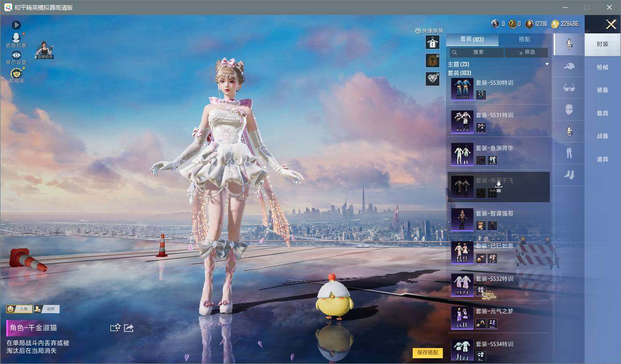Toggle the 入场 entrance emote button

click(19, 309)
